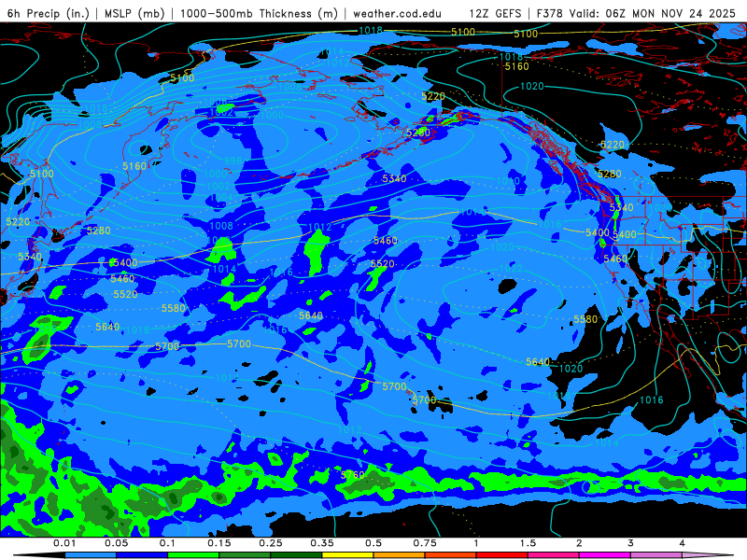Click the 0.25 legend value
The width and height of the screenshot is (747, 560).
pos(271,543)
